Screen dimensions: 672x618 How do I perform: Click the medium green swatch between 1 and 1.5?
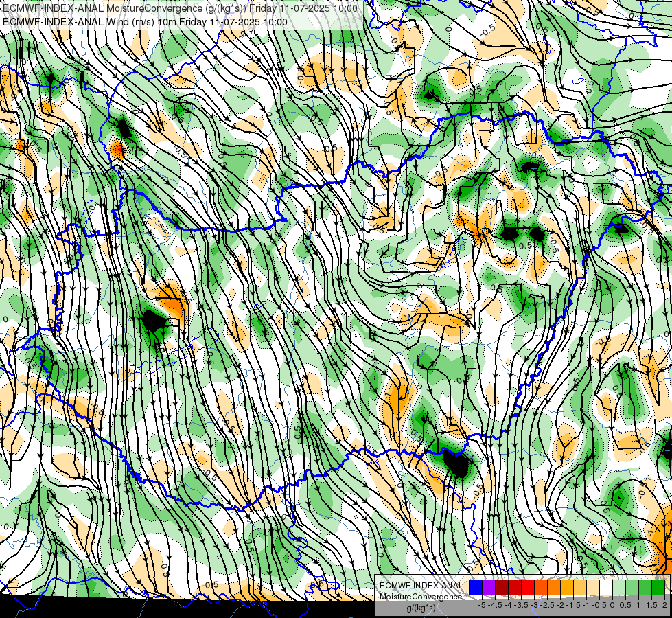click(645, 588)
